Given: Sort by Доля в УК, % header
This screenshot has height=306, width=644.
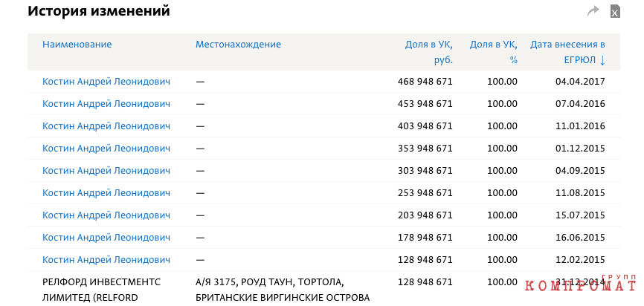Looking at the screenshot, I should pyautogui.click(x=494, y=52).
